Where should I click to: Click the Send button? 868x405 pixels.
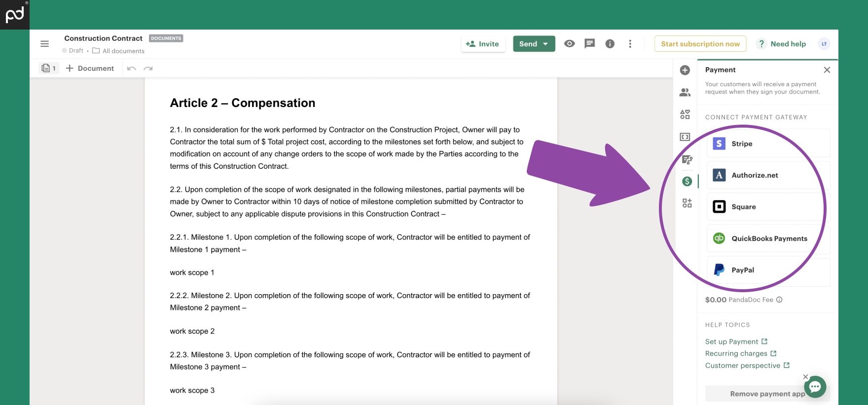coord(528,44)
